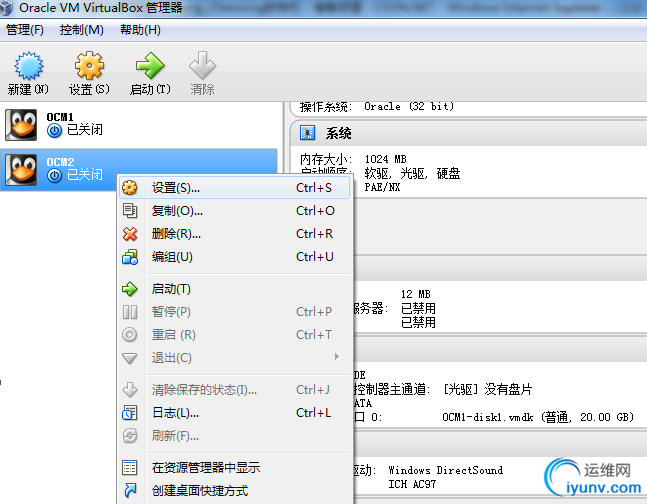Click the 系统 section header title
Image resolution: width=647 pixels, height=504 pixels.
pos(338,133)
